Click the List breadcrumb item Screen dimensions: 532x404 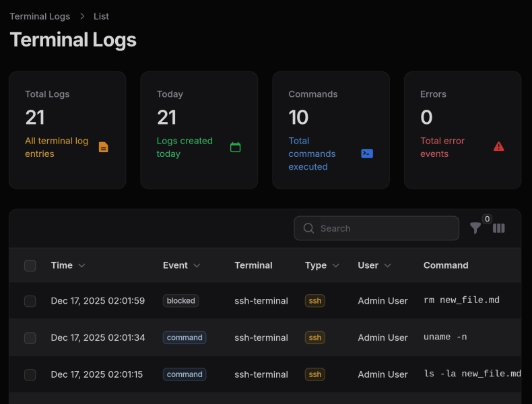[101, 16]
